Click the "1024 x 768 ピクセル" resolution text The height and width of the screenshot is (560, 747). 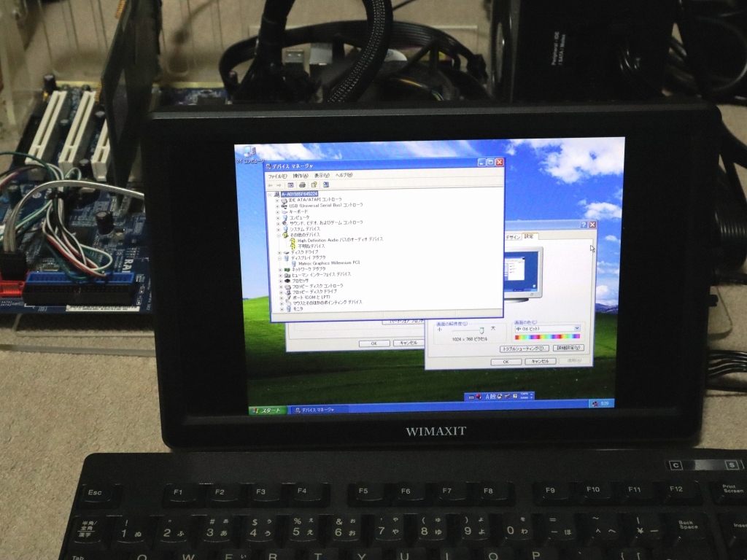[x=470, y=339]
